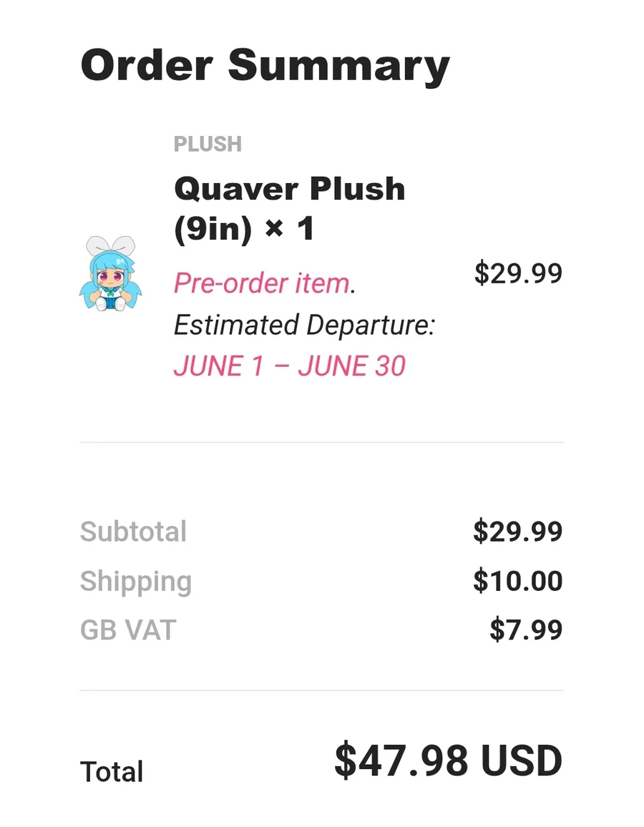
Task: Select the $7.99 VAT amount
Action: pyautogui.click(x=526, y=631)
